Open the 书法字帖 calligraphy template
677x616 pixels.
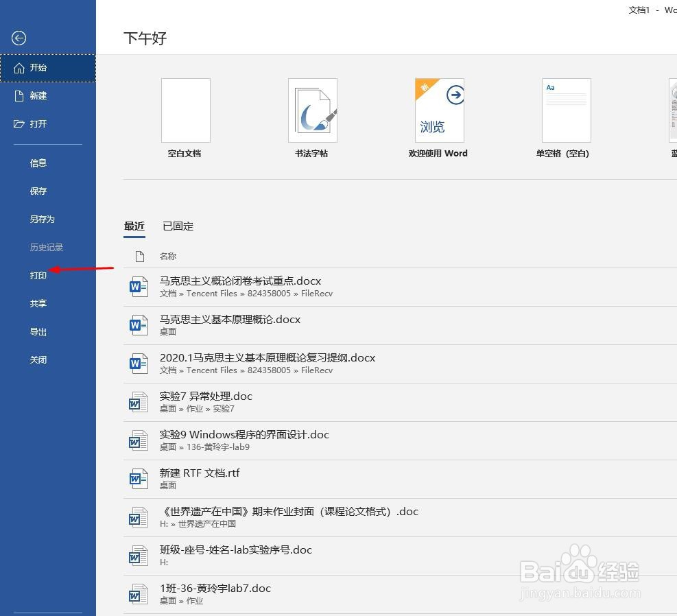pos(312,118)
